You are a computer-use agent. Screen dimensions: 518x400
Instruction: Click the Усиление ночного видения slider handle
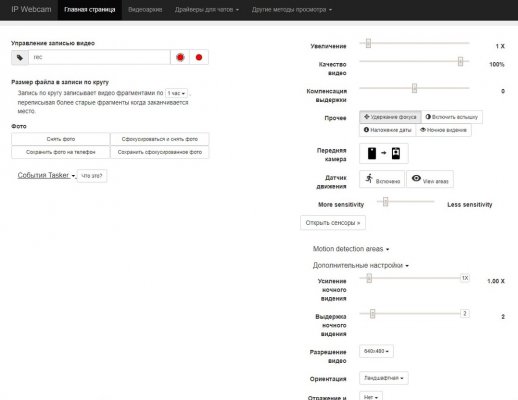click(x=369, y=278)
